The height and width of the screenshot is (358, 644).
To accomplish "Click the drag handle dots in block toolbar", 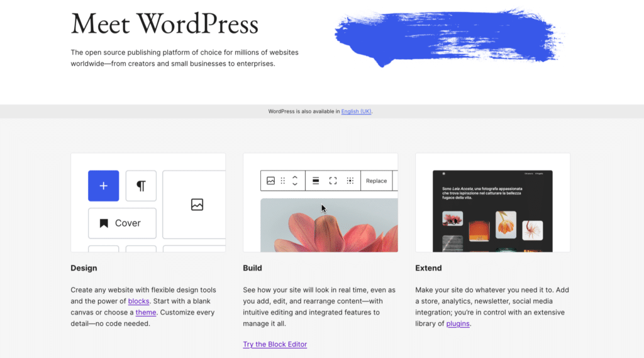I will point(283,181).
